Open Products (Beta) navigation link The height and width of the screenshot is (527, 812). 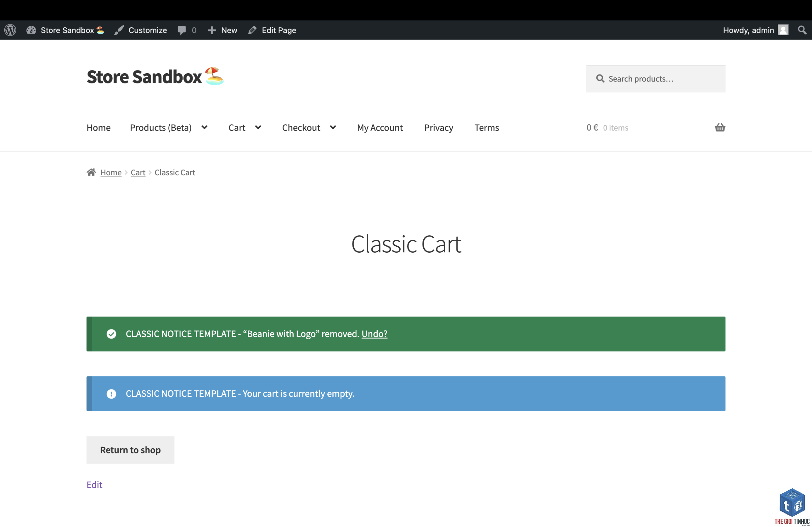pos(161,127)
